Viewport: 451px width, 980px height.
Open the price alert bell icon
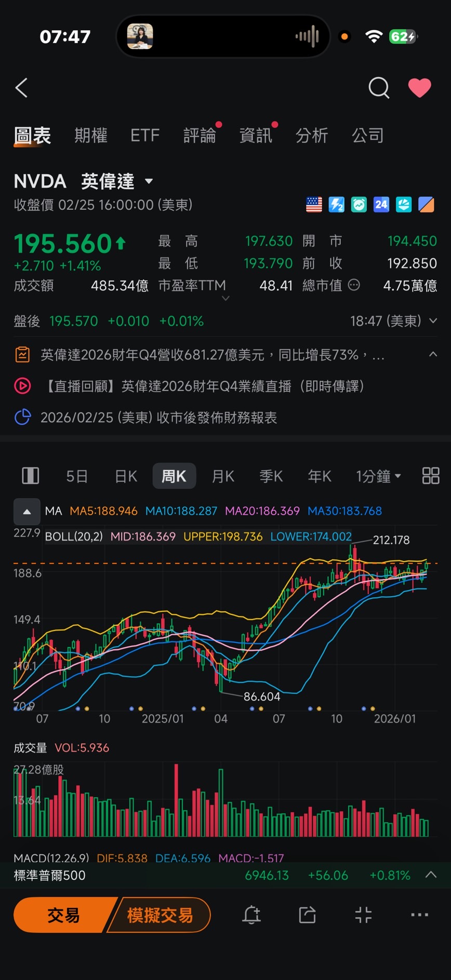pos(251,915)
